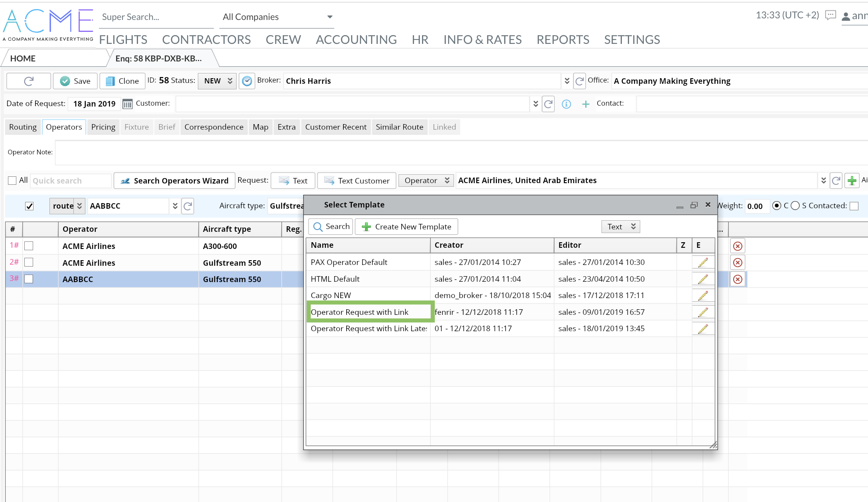Tick the checkbox for ACME Airlines A300-600 row
868x502 pixels.
(x=29, y=246)
